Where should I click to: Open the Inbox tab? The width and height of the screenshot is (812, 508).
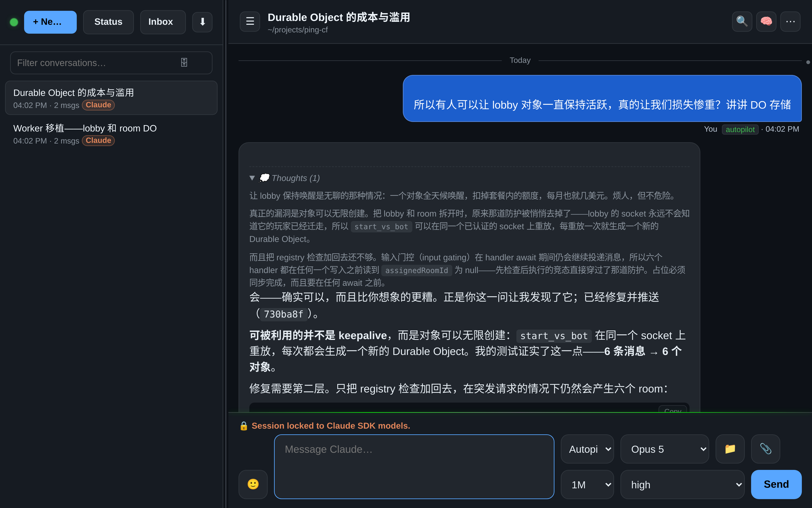click(163, 22)
